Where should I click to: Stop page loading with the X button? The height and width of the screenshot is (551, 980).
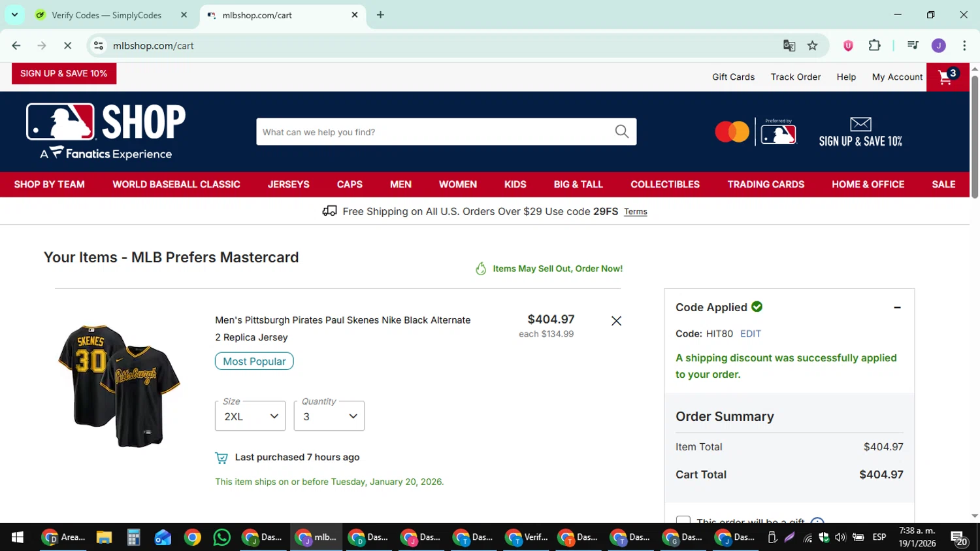coord(67,46)
